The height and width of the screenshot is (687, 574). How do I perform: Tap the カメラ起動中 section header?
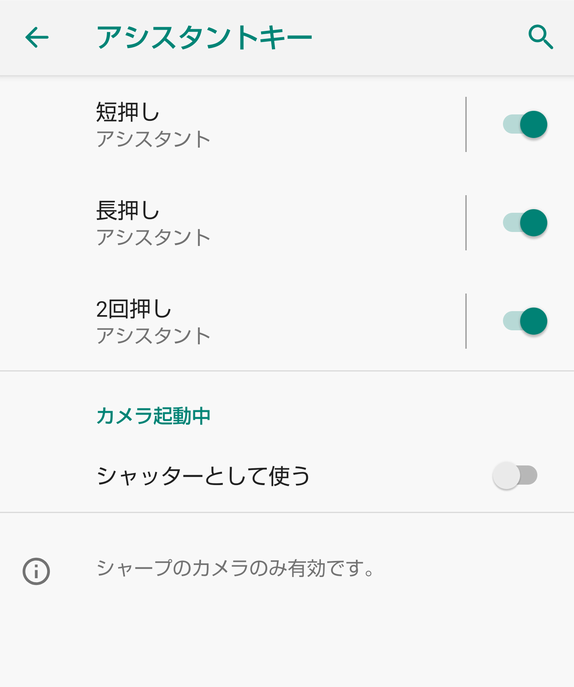[x=153, y=416]
